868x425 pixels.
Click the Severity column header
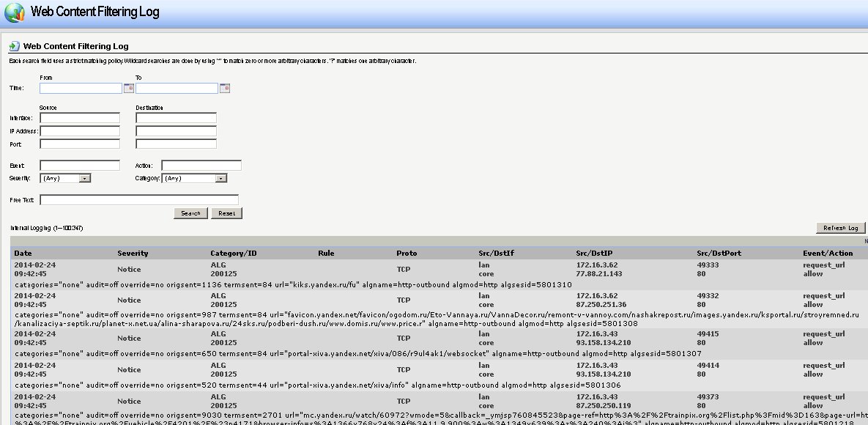pyautogui.click(x=133, y=254)
